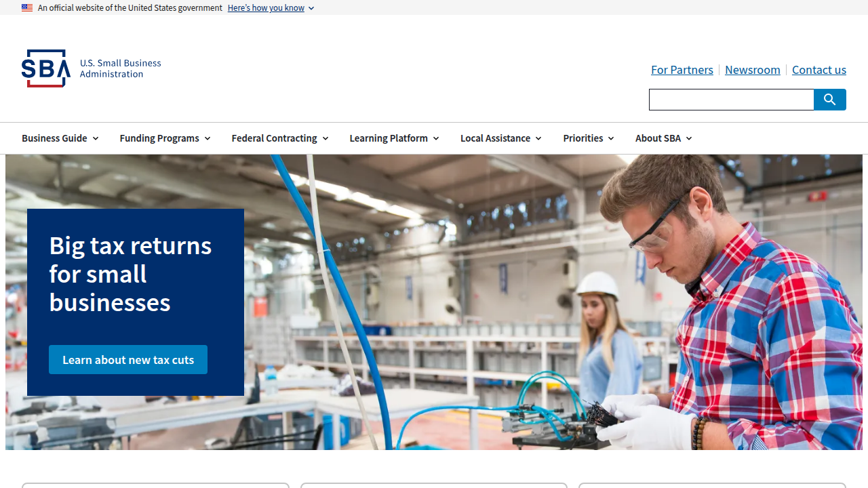Click inside the search input field
This screenshot has width=868, height=488.
(731, 99)
